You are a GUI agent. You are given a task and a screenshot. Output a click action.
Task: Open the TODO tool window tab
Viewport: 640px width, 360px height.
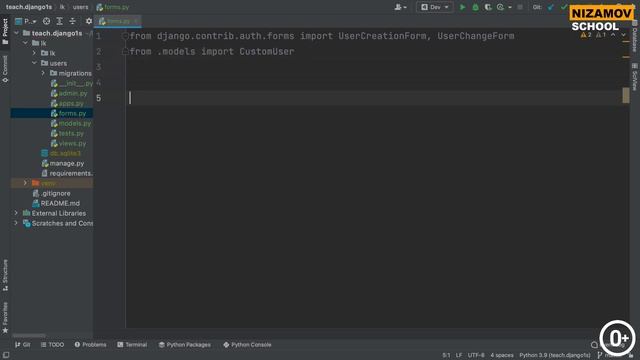(52, 345)
